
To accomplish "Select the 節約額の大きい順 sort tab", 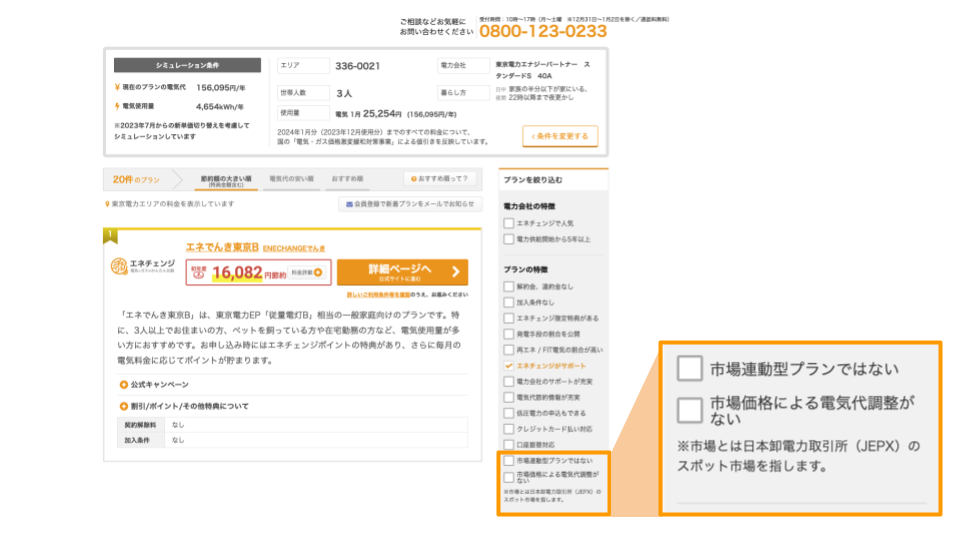I will pos(226,180).
